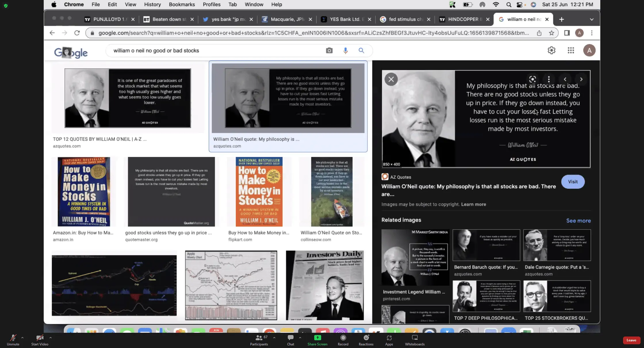Open the See more related images link

click(x=578, y=221)
